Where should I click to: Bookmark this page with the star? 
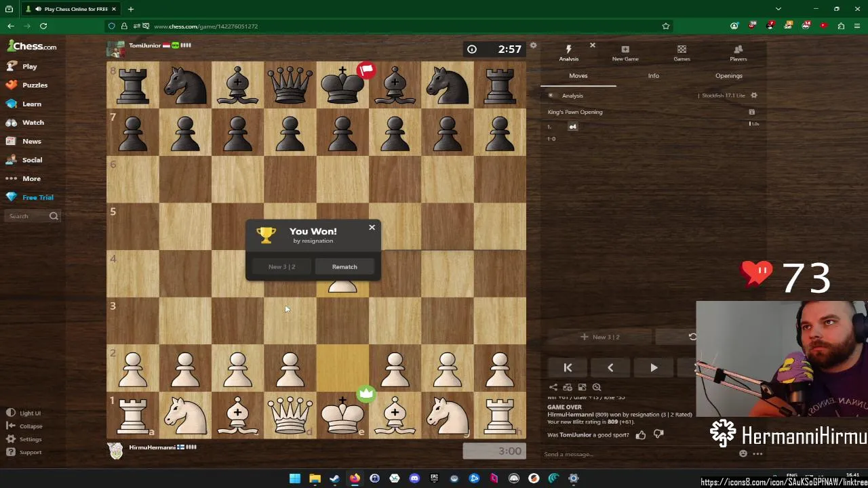coord(666,26)
